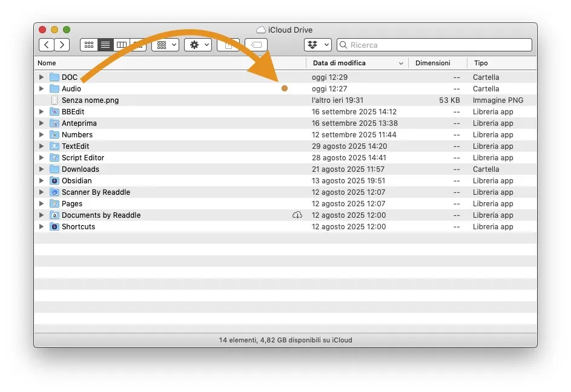Reverse sorting with the Data di modifica chevron
The image size is (571, 392).
pyautogui.click(x=401, y=63)
